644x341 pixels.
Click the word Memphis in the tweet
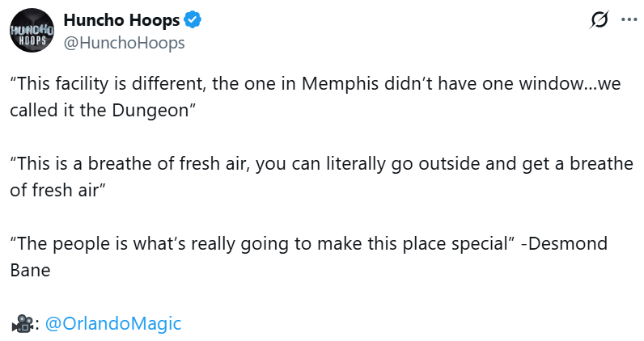(x=340, y=84)
